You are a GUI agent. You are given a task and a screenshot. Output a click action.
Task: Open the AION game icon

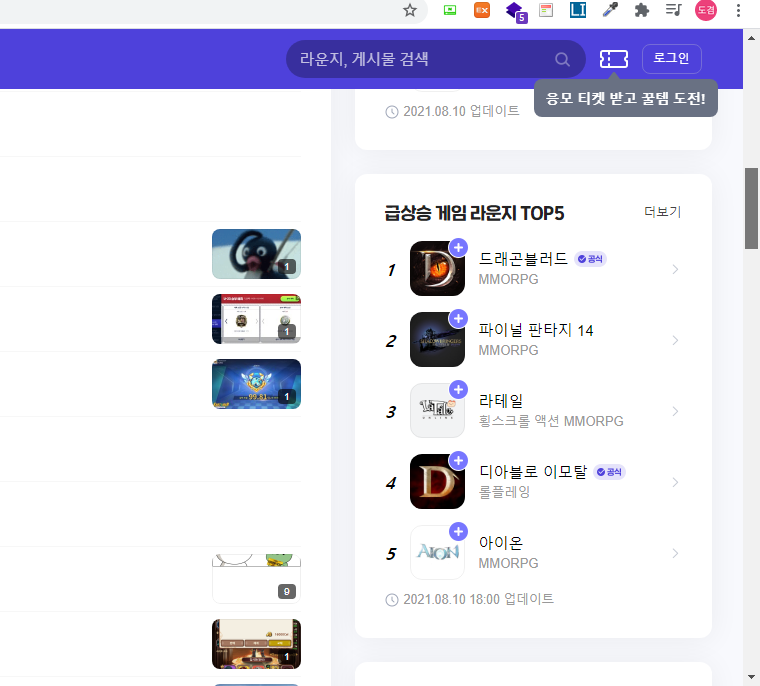point(437,552)
